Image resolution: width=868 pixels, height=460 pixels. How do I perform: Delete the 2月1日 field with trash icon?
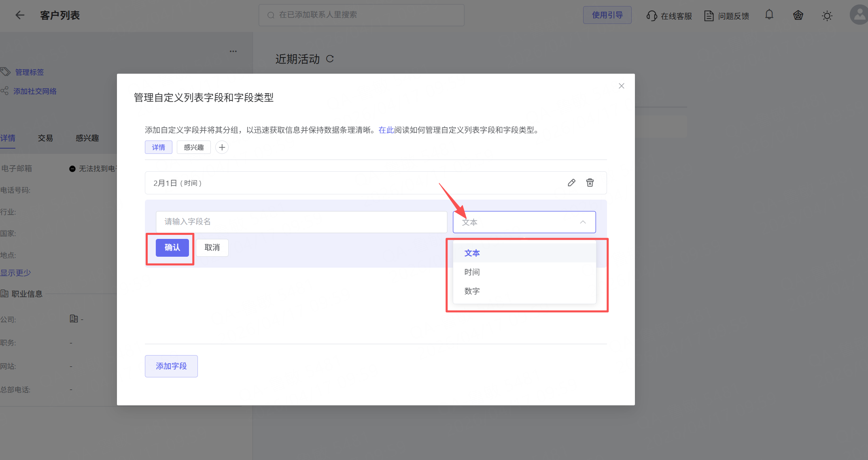(590, 183)
